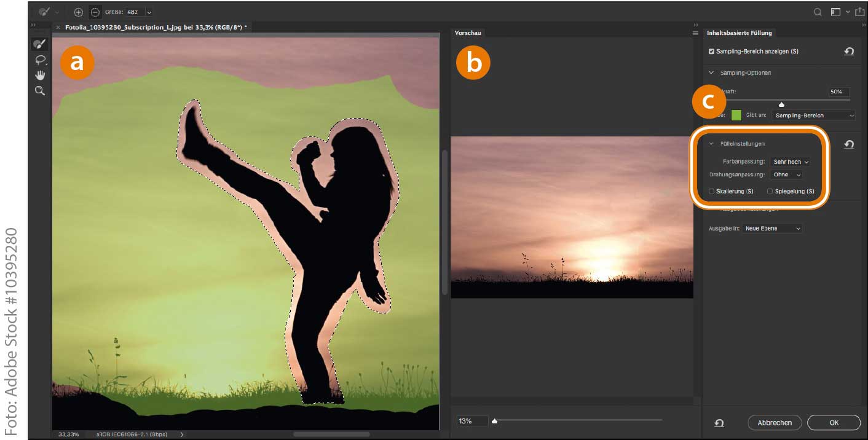Select the Fotolia_10395280_Subscription_L.jpg document tab
868x440 pixels.
pyautogui.click(x=154, y=28)
